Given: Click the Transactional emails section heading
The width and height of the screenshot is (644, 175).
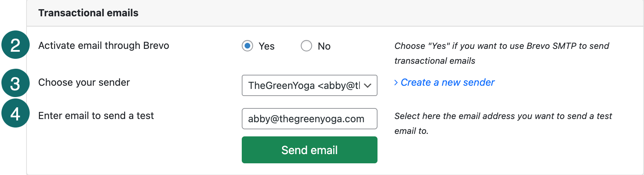Looking at the screenshot, I should (x=88, y=13).
